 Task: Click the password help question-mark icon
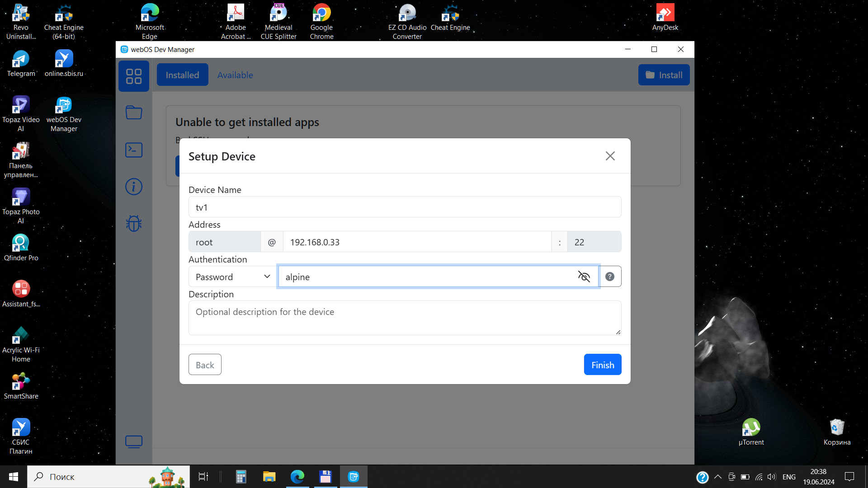pyautogui.click(x=610, y=277)
